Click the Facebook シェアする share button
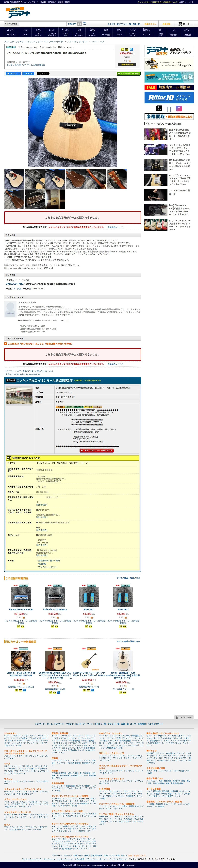 click(x=28, y=73)
